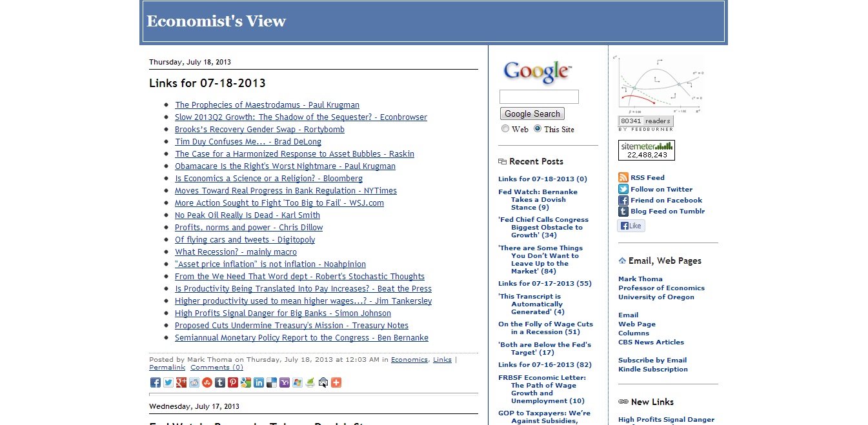Click the Yahoo share icon

click(x=285, y=382)
